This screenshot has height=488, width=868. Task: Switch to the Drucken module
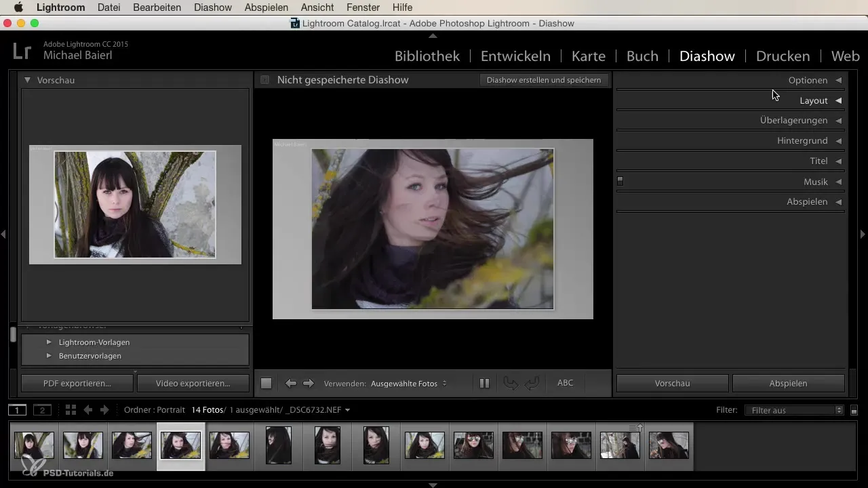[783, 56]
